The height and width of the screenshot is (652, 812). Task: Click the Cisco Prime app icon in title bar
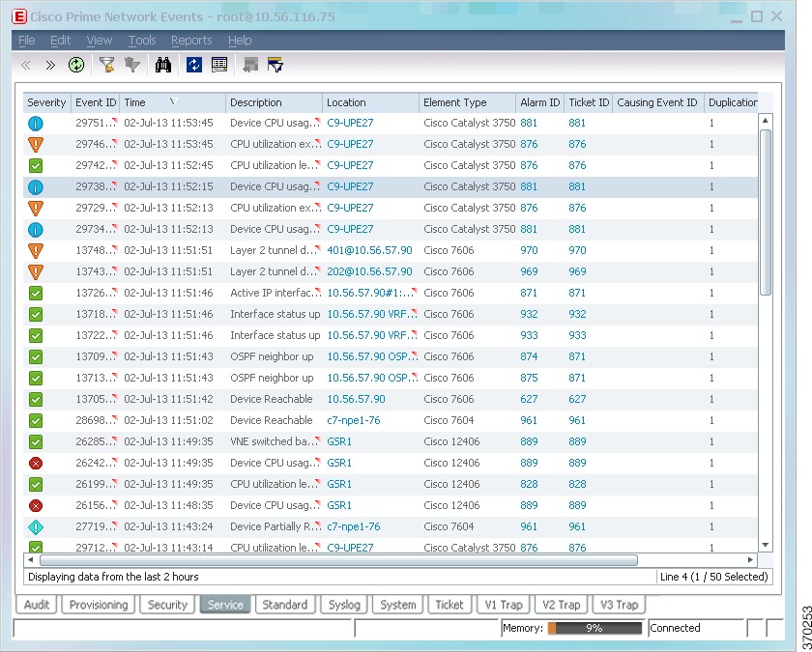[19, 16]
